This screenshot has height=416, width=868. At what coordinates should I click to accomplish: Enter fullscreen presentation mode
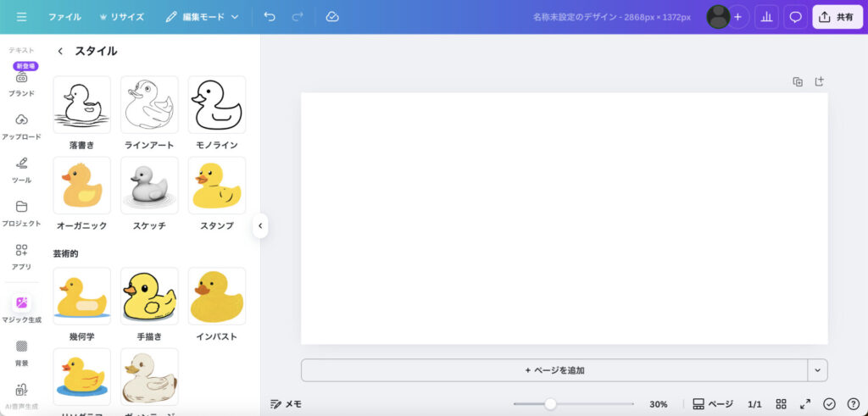coord(805,404)
